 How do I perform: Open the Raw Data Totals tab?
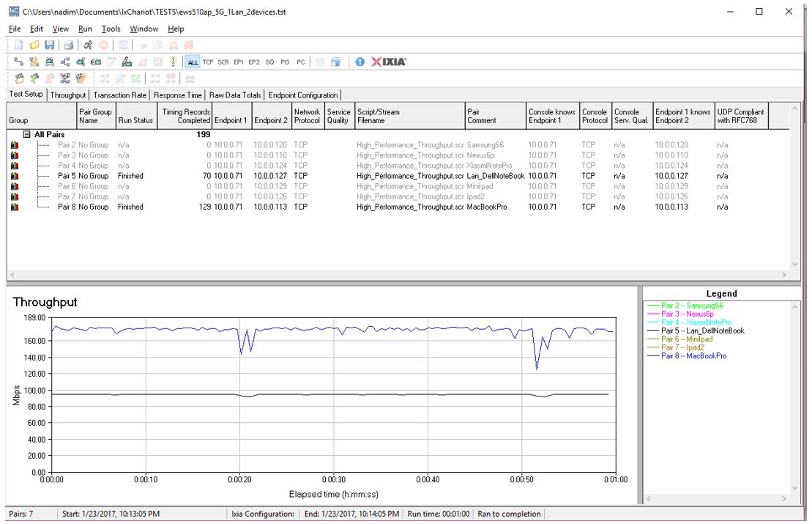[x=235, y=95]
